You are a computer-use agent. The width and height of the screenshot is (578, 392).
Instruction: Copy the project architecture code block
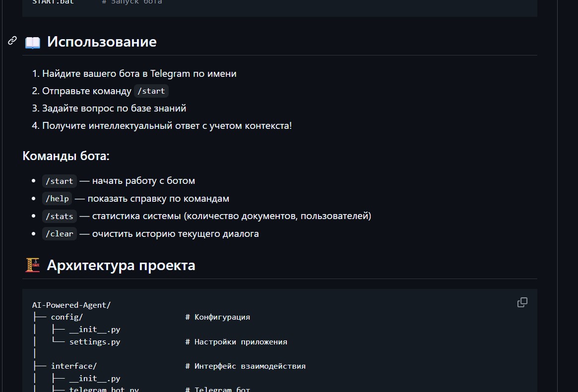[x=522, y=302]
